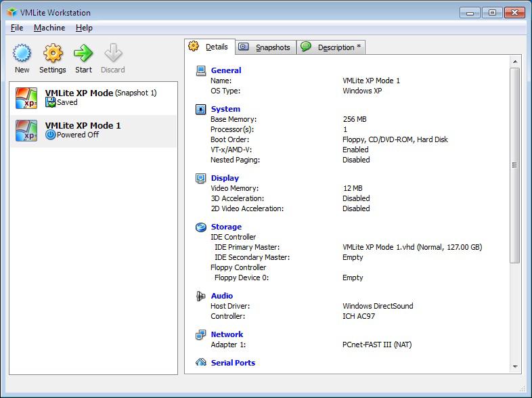
Task: Click the details scrollbar up arrow
Action: [515, 62]
